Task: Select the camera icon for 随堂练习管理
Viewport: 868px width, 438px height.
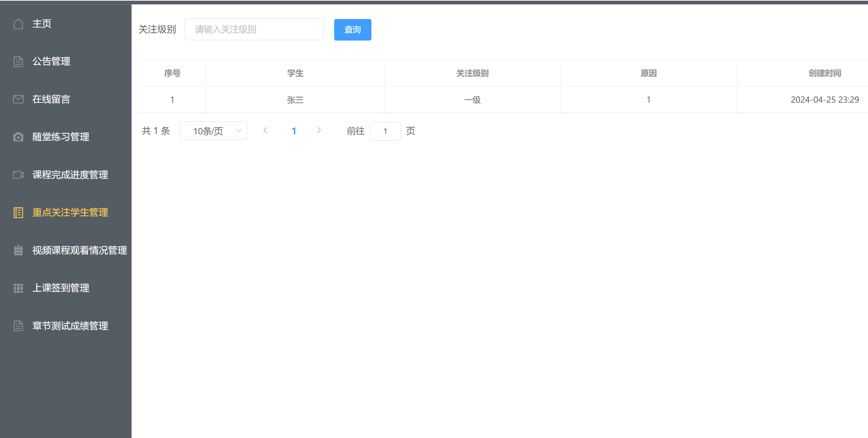Action: 18,137
